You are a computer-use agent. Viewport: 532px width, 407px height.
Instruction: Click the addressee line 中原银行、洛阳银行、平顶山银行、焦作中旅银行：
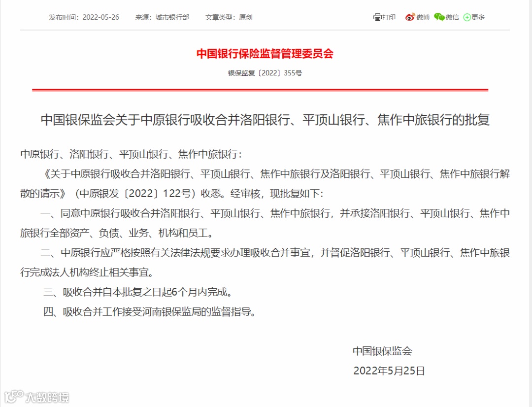point(131,154)
